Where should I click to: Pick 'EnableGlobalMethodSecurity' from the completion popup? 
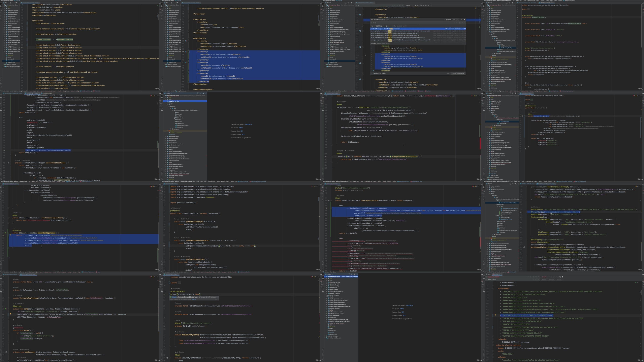pyautogui.click(x=194, y=297)
